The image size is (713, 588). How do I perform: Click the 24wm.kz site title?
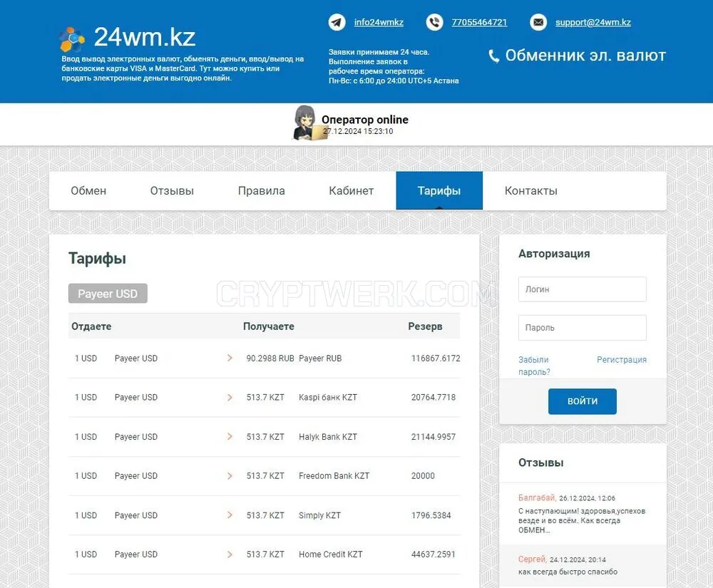145,37
